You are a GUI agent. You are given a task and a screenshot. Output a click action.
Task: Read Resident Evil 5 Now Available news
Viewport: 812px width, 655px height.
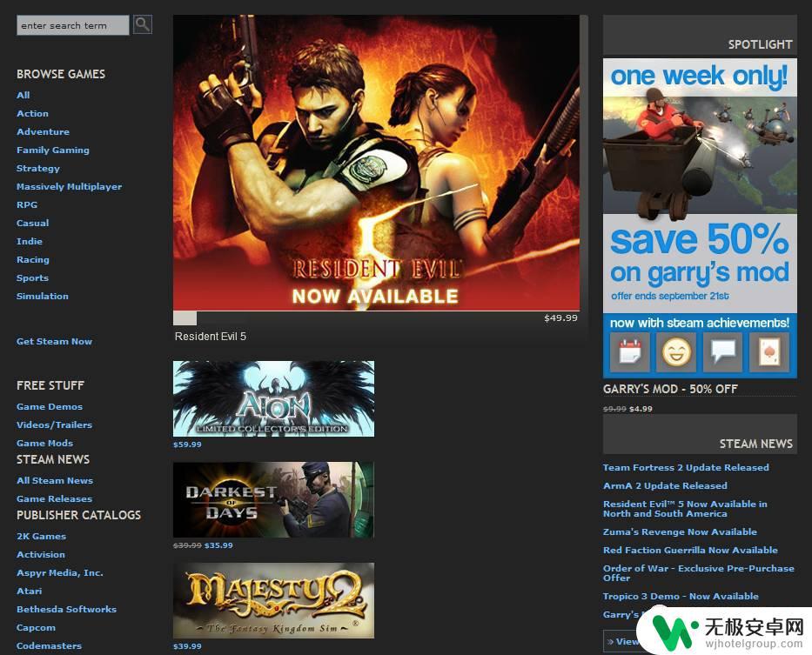pyautogui.click(x=685, y=509)
